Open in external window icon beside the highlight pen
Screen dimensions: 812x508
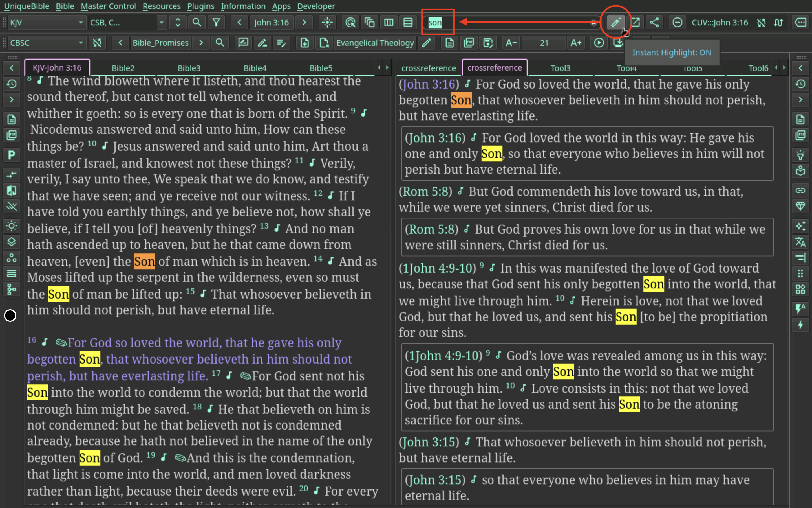point(636,23)
